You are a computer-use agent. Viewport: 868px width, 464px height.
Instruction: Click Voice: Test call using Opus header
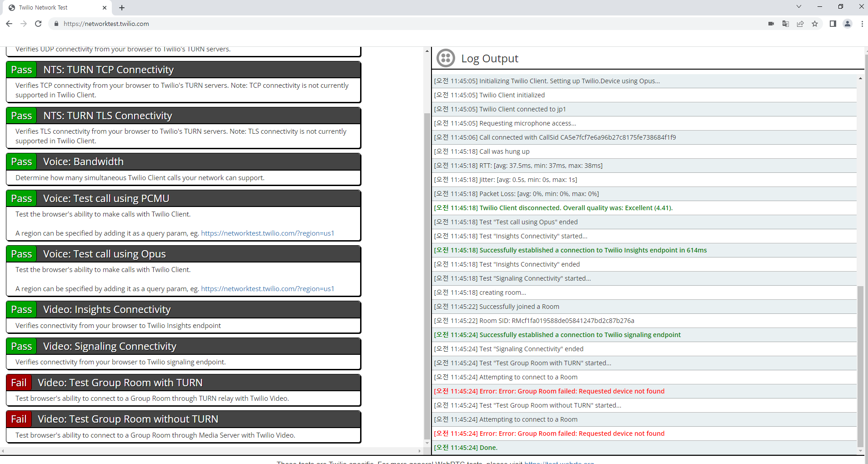[x=183, y=254]
